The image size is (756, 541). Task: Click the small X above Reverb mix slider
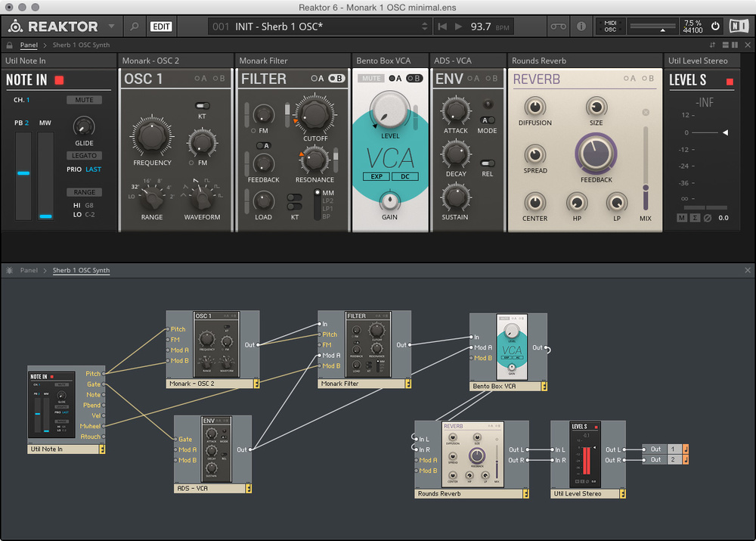coord(646,113)
